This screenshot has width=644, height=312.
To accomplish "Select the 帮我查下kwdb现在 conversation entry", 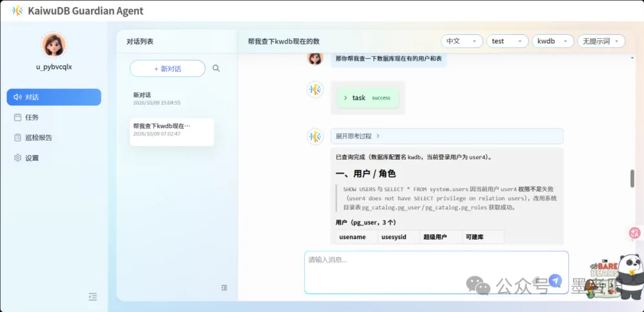I will tap(172, 132).
